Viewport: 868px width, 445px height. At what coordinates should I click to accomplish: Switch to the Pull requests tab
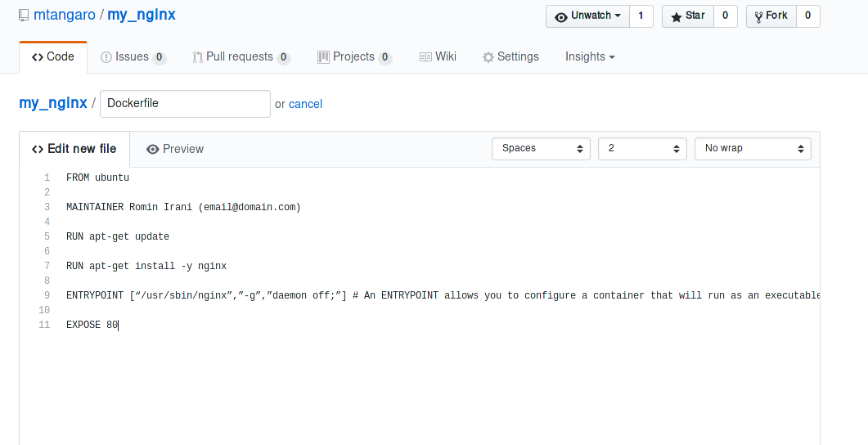tap(241, 57)
